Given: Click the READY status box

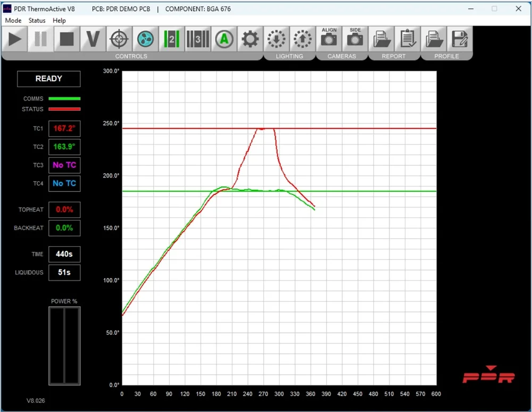Looking at the screenshot, I should (x=49, y=79).
